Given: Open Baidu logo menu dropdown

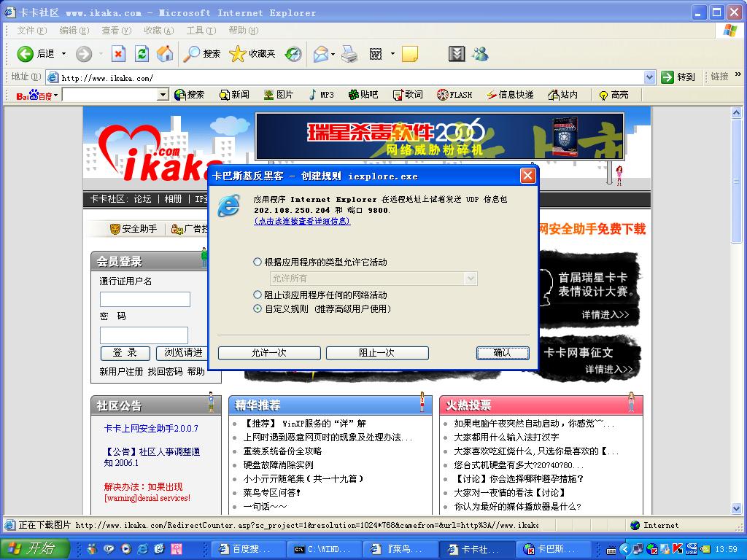Looking at the screenshot, I should point(55,96).
